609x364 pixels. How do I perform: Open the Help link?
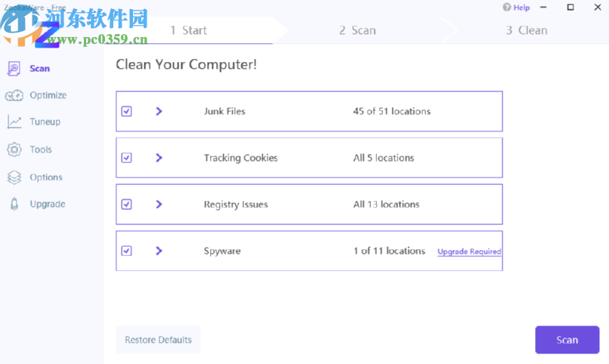click(521, 8)
